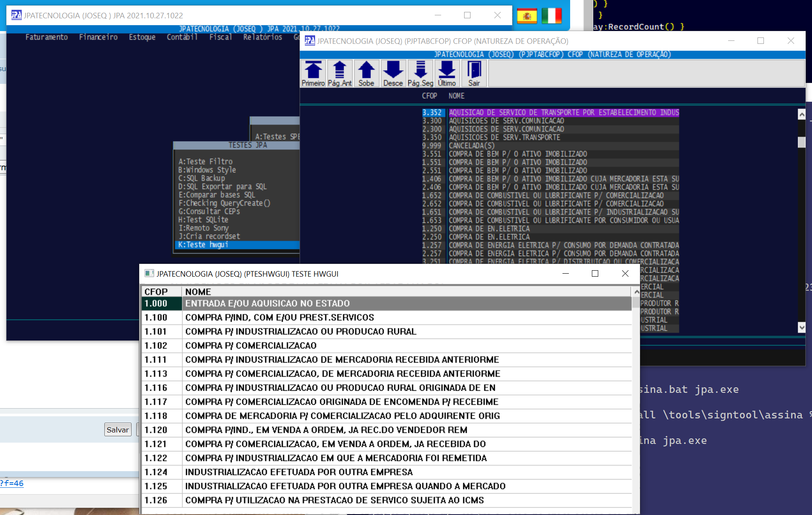The image size is (812, 515).
Task: Open the Estoque menu
Action: 142,37
